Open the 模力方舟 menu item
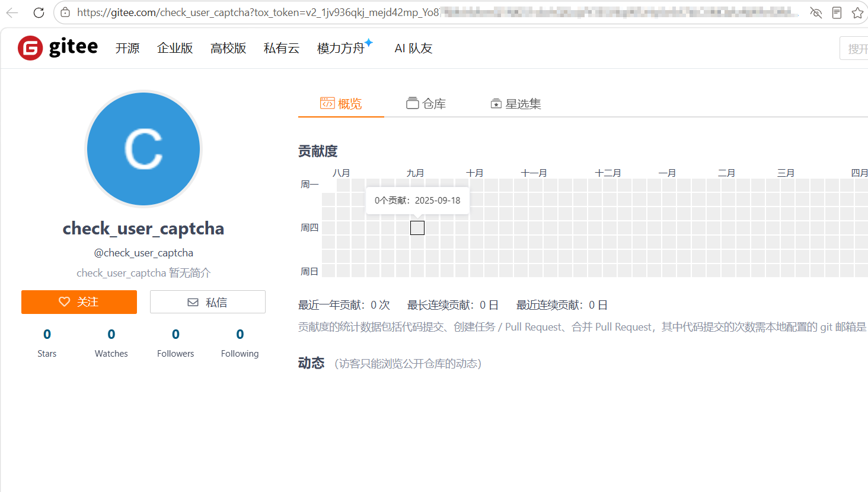The width and height of the screenshot is (868, 492). [x=344, y=47]
